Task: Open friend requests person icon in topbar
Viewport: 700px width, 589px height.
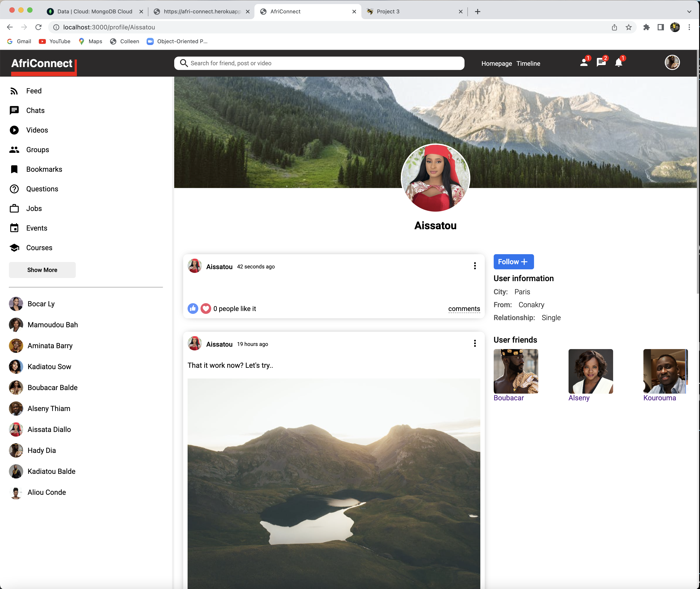Action: [584, 62]
